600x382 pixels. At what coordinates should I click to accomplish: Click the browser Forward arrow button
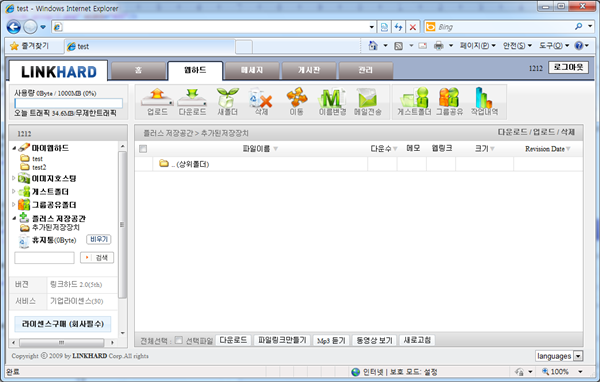click(x=30, y=27)
